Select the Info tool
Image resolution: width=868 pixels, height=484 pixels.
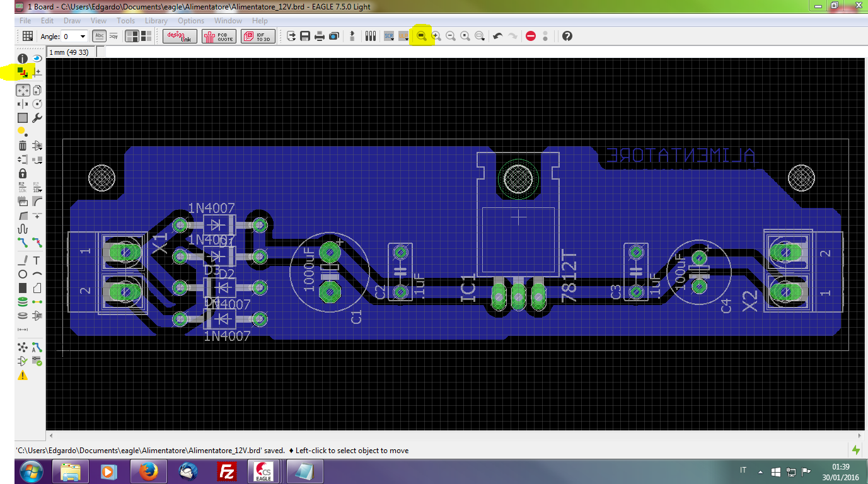23,58
